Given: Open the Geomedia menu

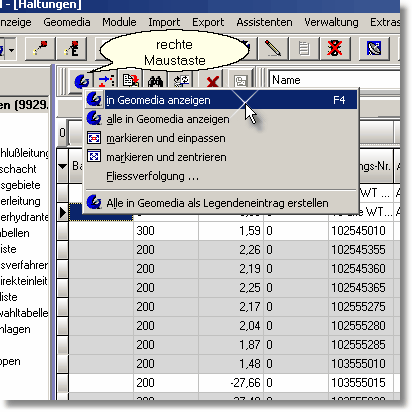Looking at the screenshot, I should (x=67, y=22).
